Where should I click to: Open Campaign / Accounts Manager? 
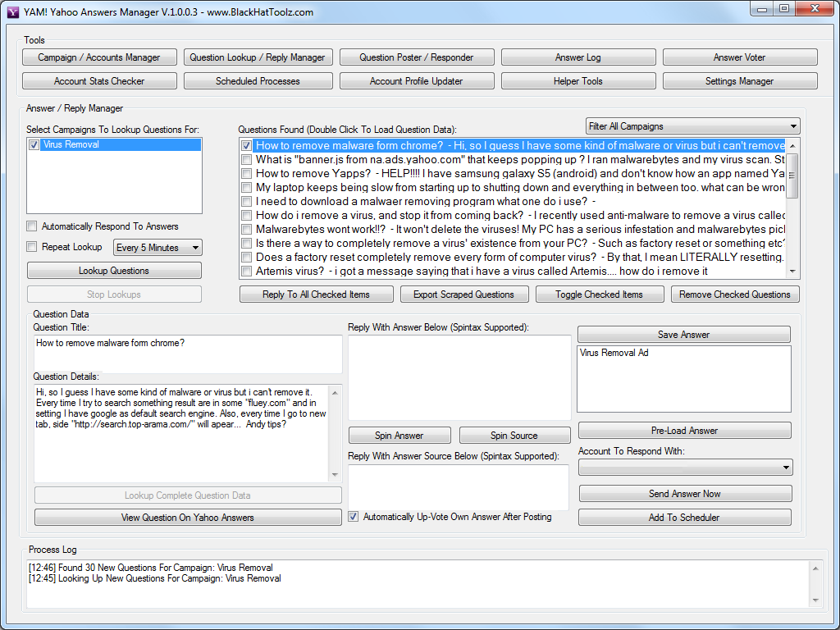(x=99, y=57)
